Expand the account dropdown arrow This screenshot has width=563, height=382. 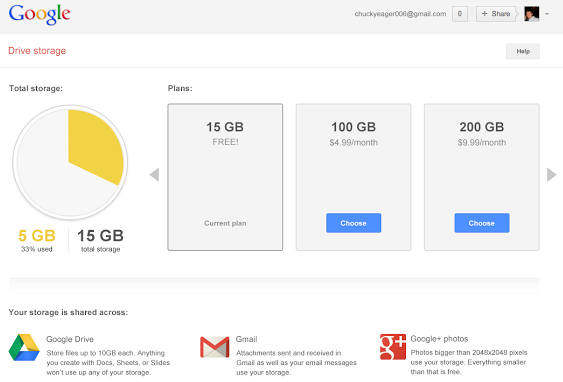tap(547, 14)
